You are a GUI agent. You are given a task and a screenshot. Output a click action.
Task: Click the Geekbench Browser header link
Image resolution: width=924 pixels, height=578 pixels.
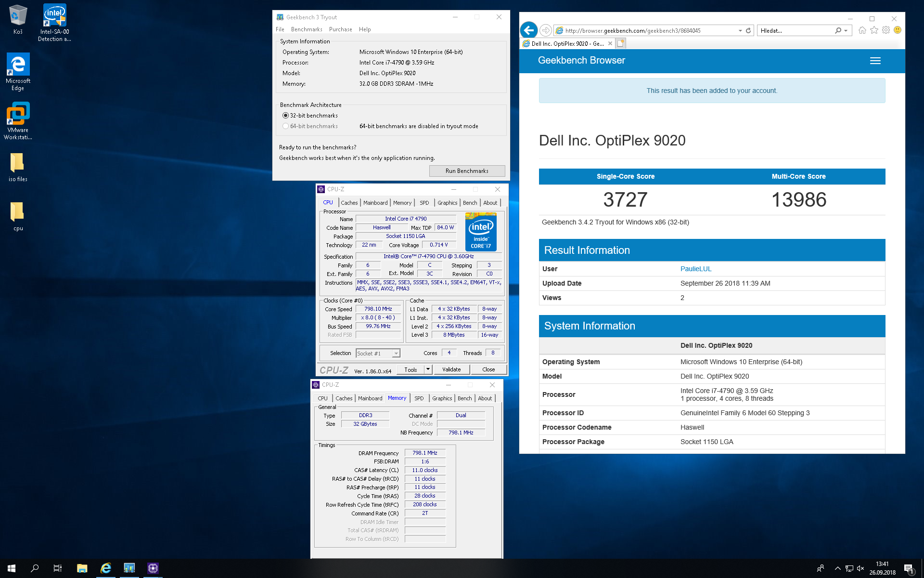click(x=581, y=60)
